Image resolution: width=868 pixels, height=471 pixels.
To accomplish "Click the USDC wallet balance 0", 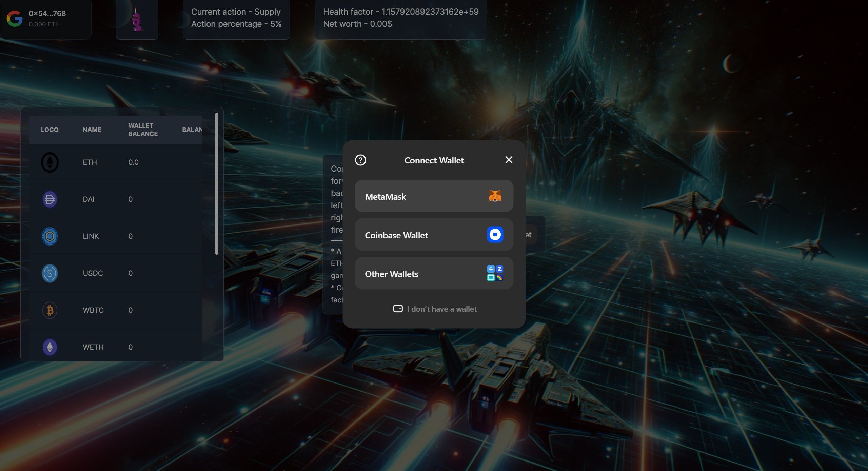I will pyautogui.click(x=130, y=273).
